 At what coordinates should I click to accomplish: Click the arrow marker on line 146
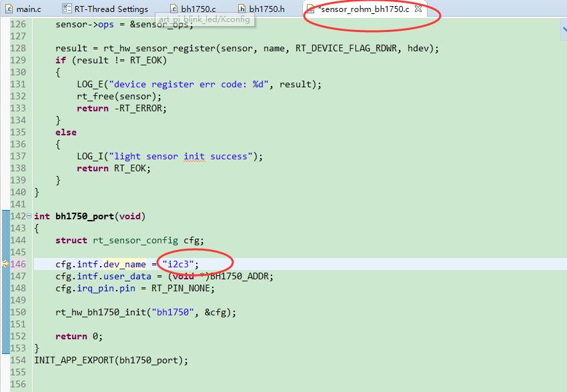(5, 264)
